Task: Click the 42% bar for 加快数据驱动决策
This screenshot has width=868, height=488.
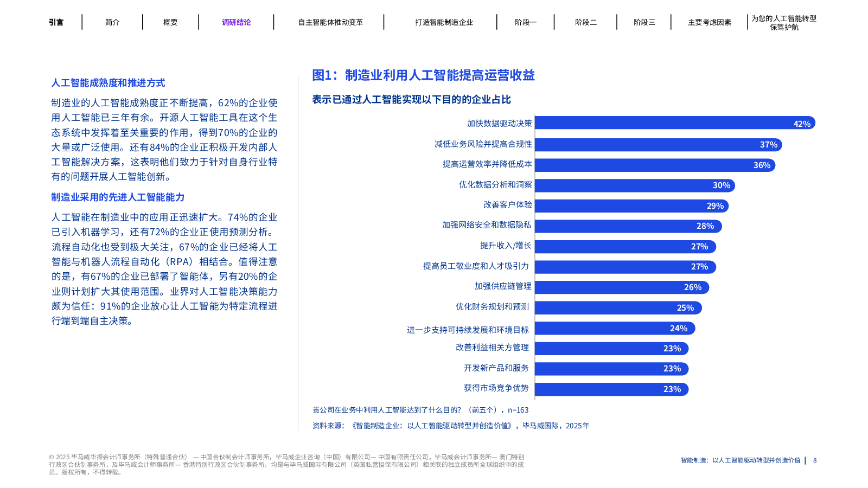Action: pyautogui.click(x=674, y=124)
